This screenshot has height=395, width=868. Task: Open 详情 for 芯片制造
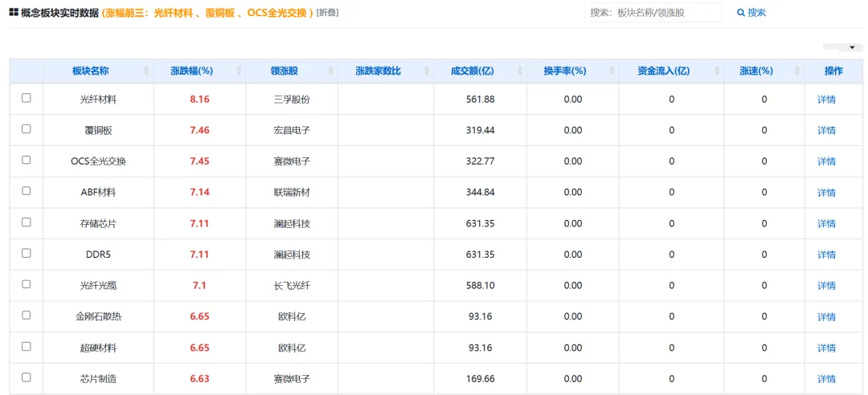click(826, 379)
